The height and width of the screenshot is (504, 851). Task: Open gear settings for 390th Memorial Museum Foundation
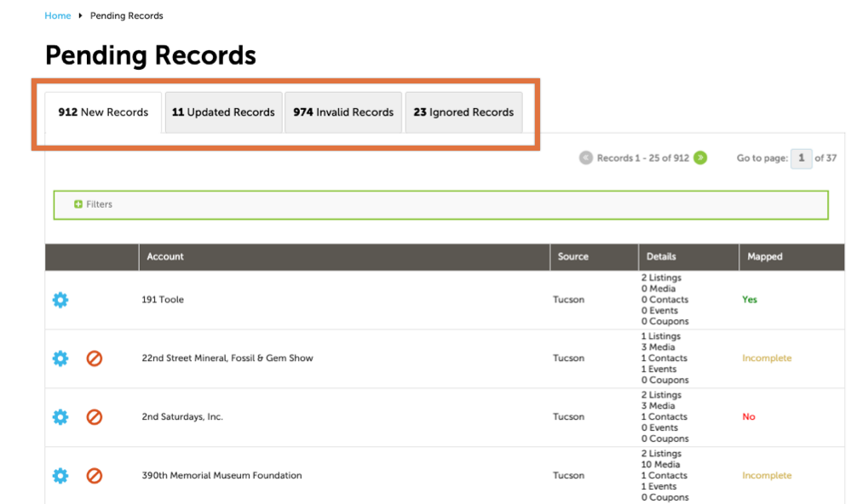(60, 476)
